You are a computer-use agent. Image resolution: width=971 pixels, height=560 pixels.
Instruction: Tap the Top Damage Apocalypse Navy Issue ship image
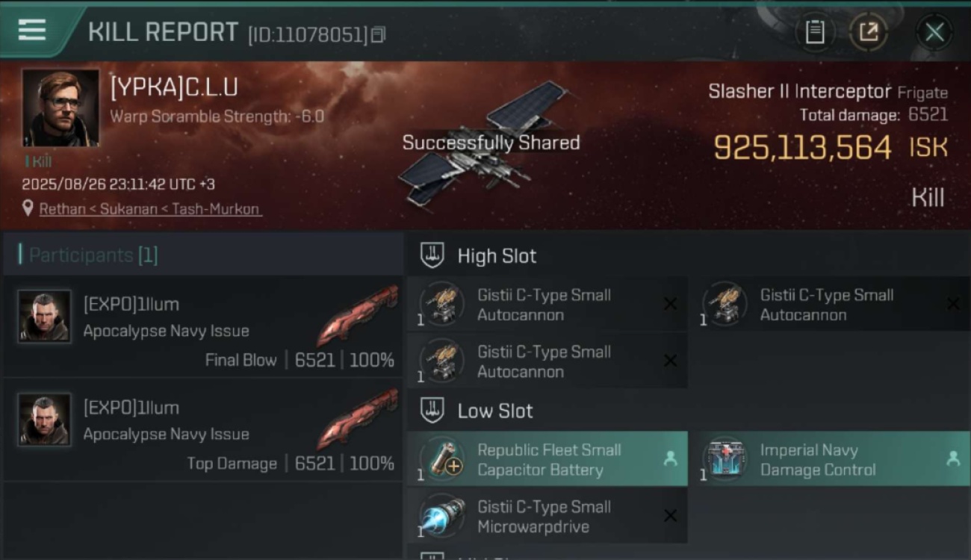tap(357, 419)
